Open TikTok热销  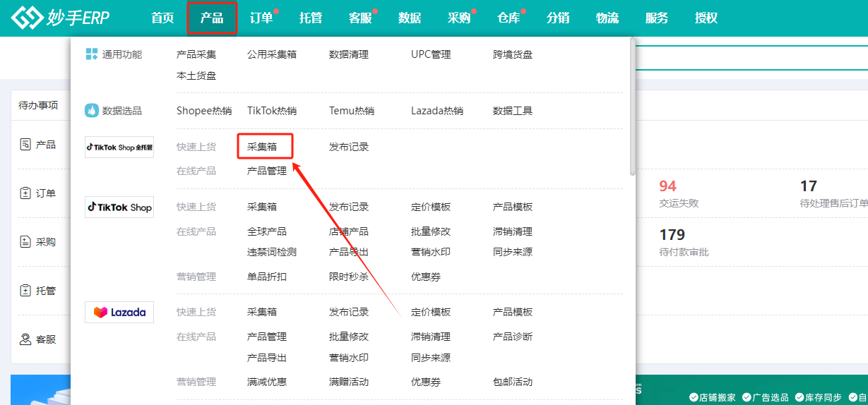click(272, 111)
